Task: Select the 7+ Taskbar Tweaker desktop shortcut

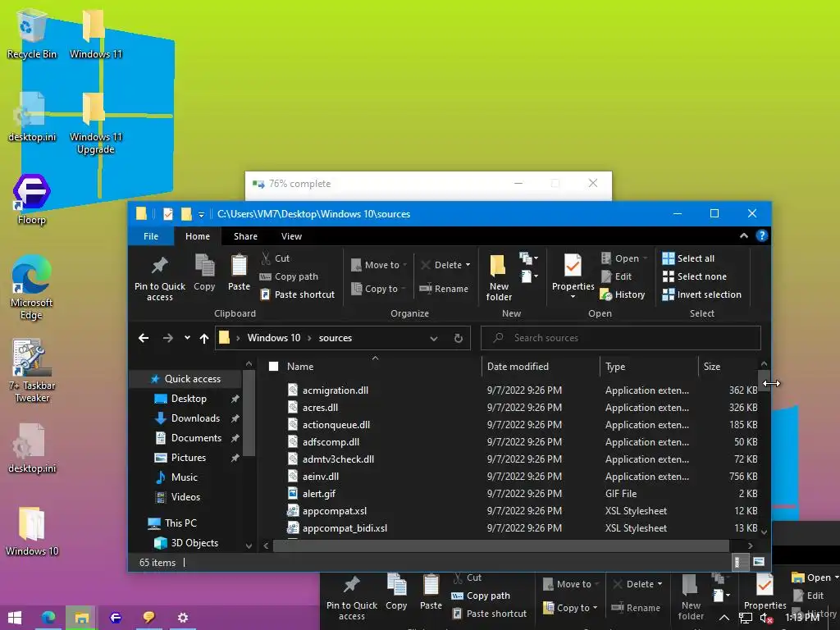Action: coord(32,370)
